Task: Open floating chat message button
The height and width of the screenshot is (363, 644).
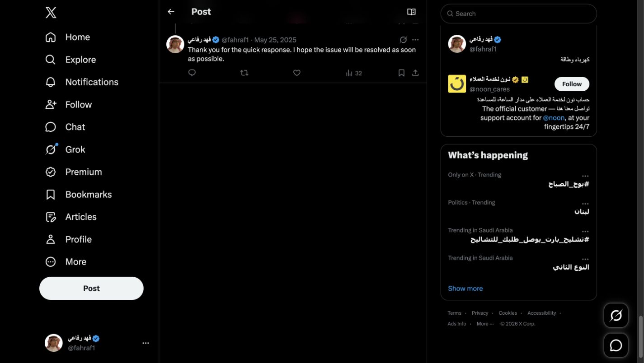Action: tap(616, 345)
